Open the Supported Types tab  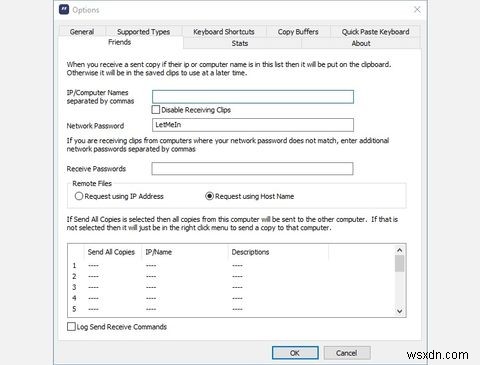click(144, 32)
